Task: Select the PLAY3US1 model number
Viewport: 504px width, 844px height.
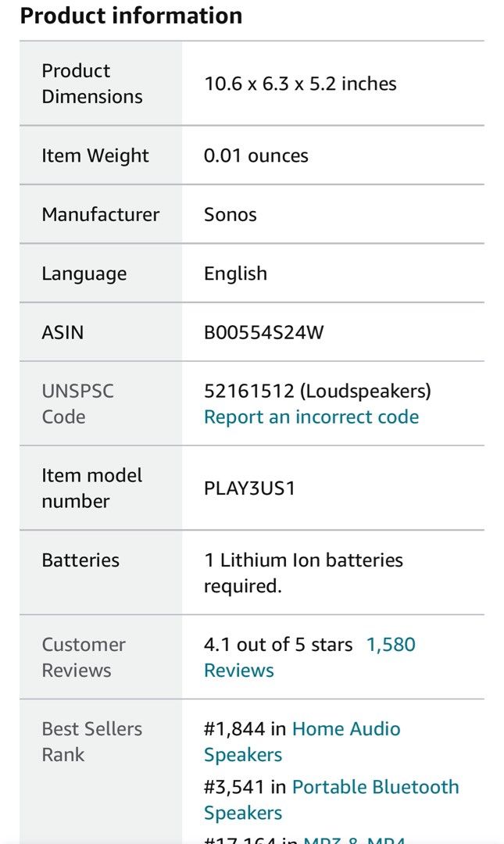Action: (249, 488)
